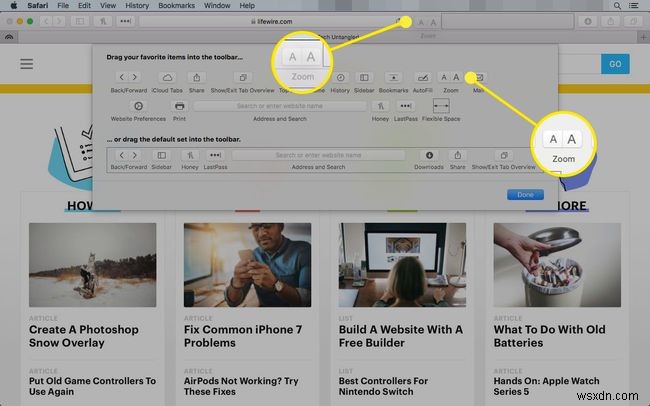The image size is (650, 406).
Task: Open the trash can batteries article thumbnail
Action: click(x=557, y=265)
